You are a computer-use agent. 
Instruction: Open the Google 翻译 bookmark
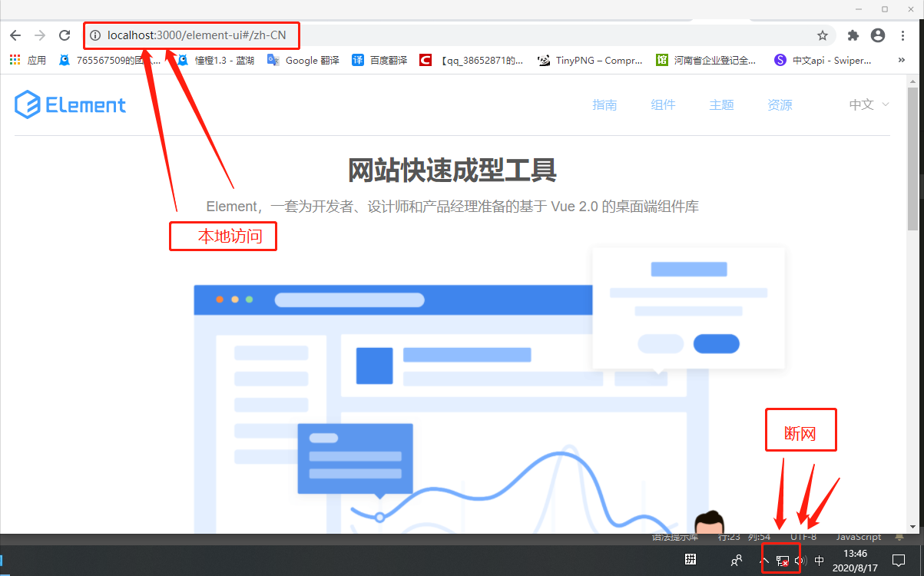[x=303, y=60]
